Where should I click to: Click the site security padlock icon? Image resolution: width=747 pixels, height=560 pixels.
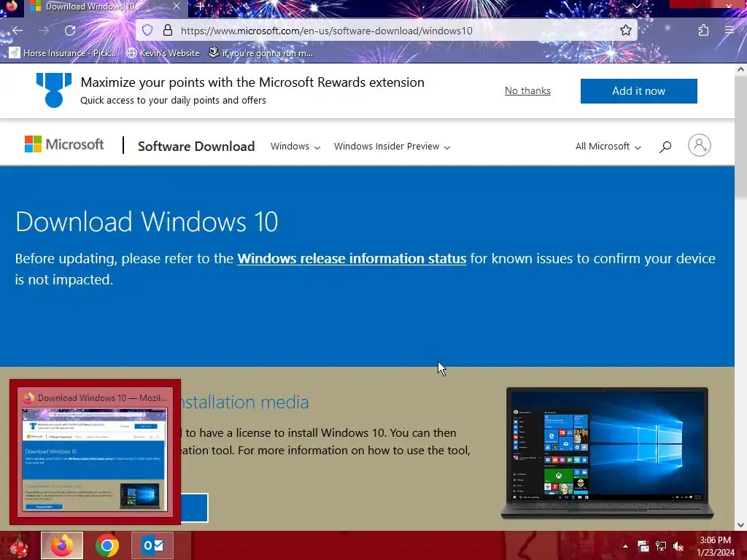[168, 31]
